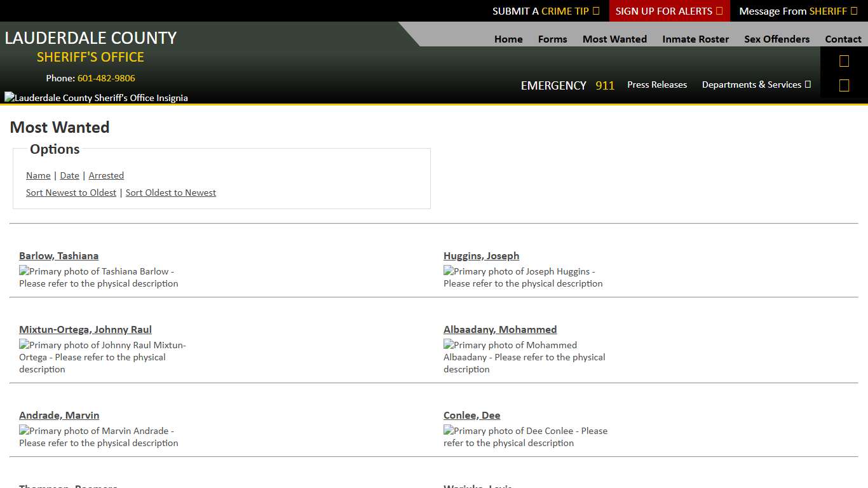Open the Message From Sheriff link
Viewport: 868px width, 488px height.
(x=797, y=11)
